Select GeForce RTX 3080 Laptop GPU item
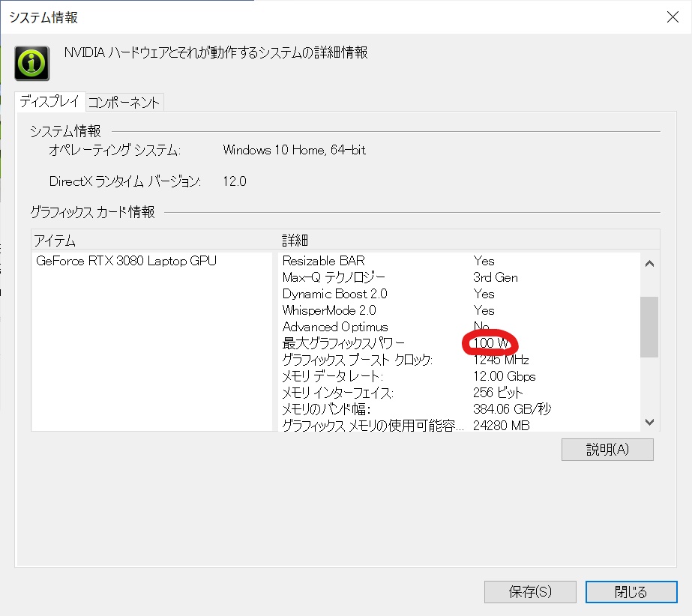692x616 pixels. [x=126, y=261]
